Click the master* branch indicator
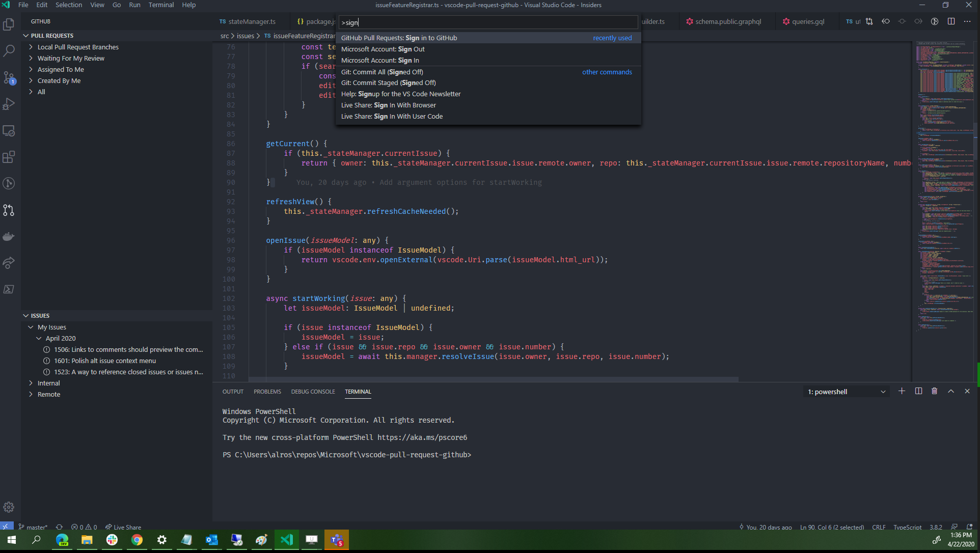This screenshot has width=980, height=553. tap(33, 527)
